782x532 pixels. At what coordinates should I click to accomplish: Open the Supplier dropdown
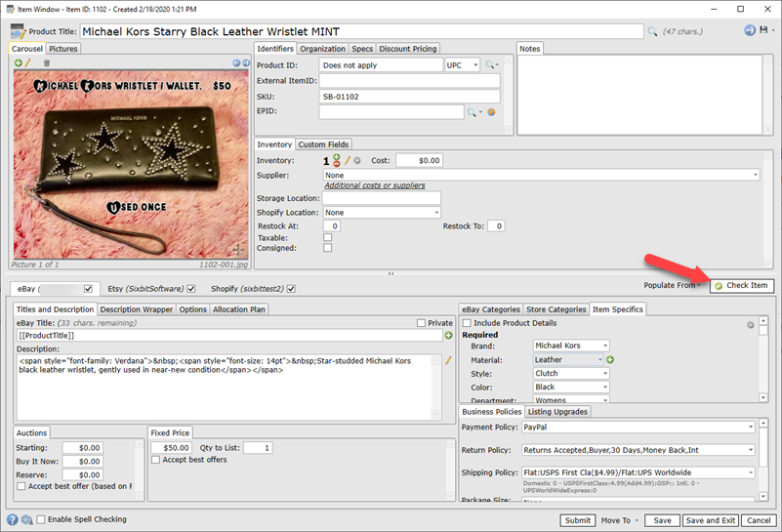click(x=755, y=175)
